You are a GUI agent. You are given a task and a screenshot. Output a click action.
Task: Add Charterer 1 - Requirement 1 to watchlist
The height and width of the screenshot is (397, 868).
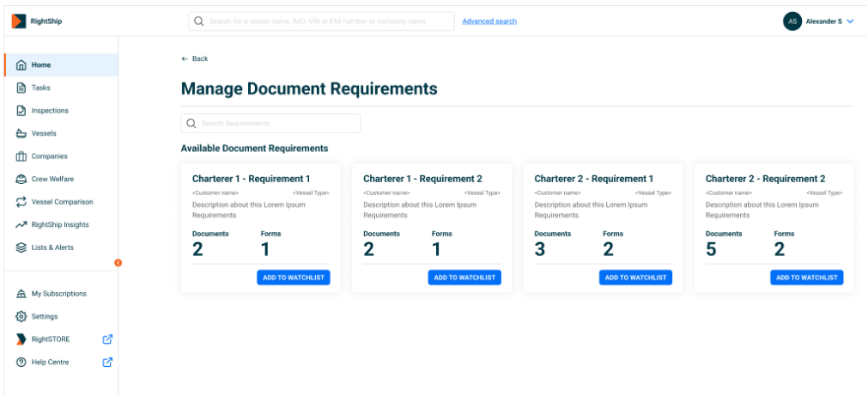pyautogui.click(x=294, y=278)
